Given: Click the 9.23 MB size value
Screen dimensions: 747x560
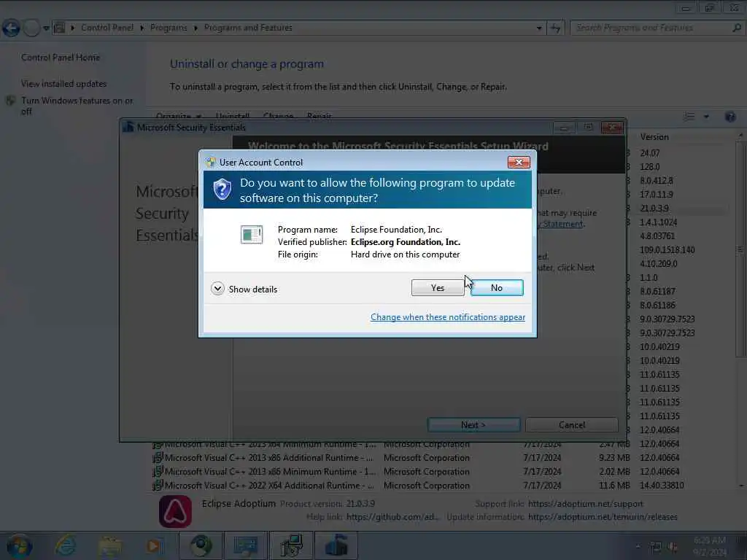Looking at the screenshot, I should coord(614,458).
